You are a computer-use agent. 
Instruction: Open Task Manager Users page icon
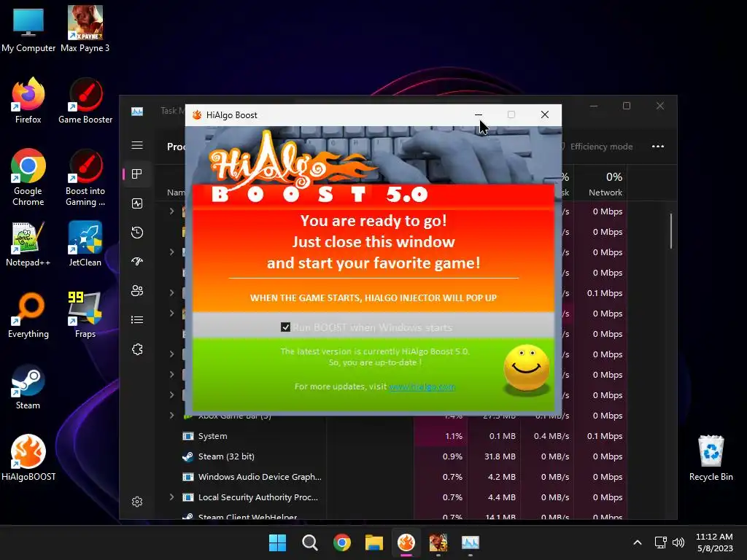[137, 290]
